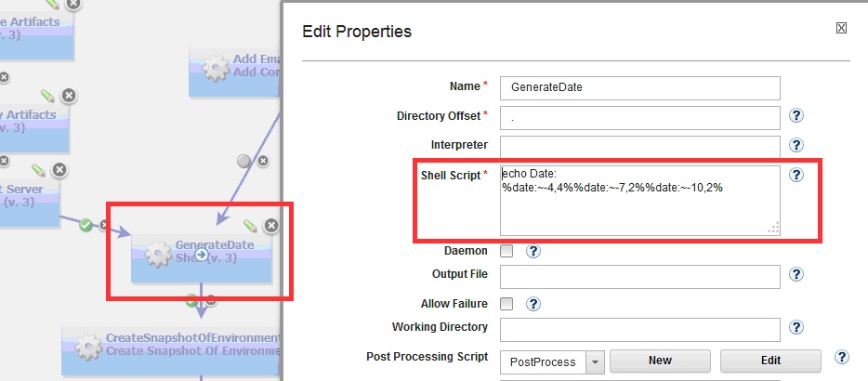Image resolution: width=868 pixels, height=381 pixels.
Task: Close the Edit Properties dialog
Action: click(841, 29)
